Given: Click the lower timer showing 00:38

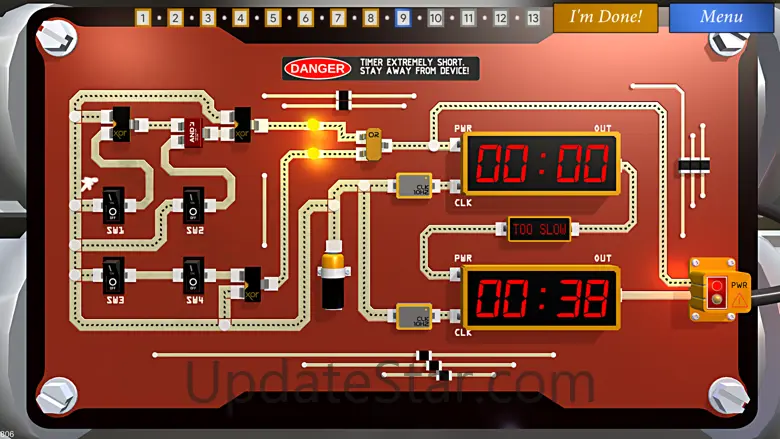Looking at the screenshot, I should coord(541,297).
